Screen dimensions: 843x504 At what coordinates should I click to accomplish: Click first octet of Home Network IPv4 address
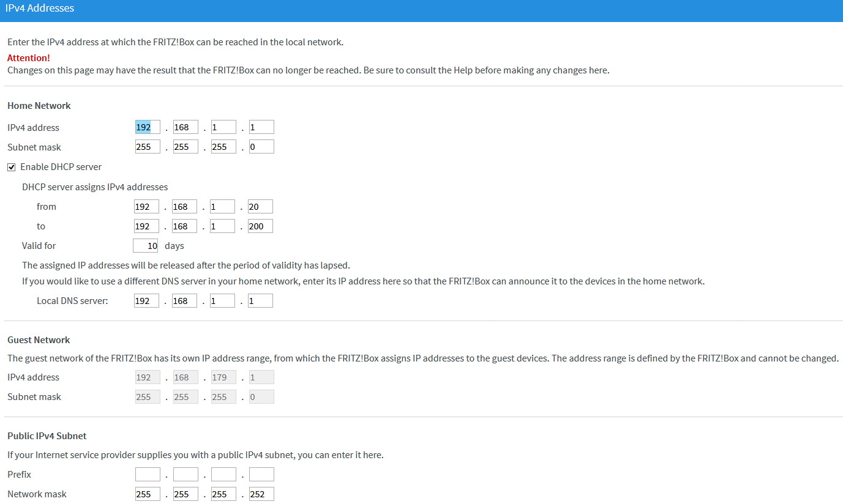(148, 127)
